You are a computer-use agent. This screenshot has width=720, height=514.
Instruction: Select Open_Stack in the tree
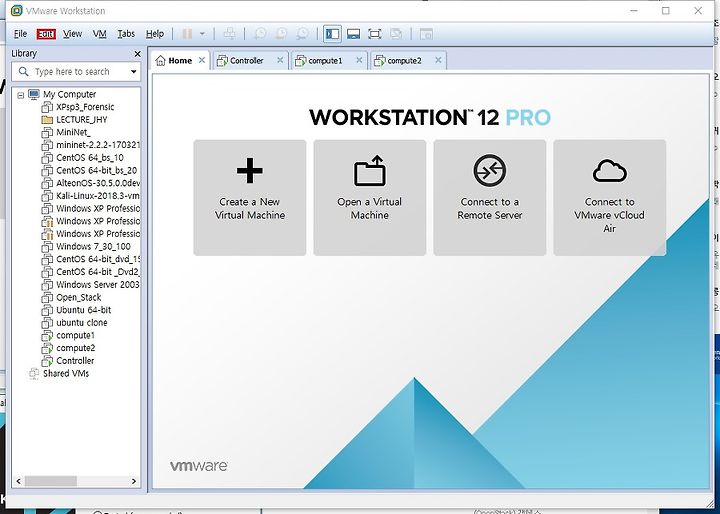pos(79,298)
